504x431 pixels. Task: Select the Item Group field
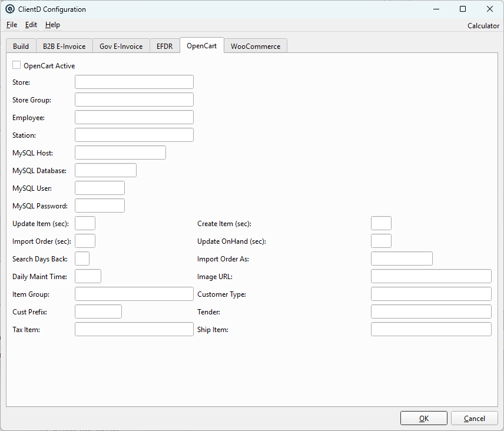coord(134,294)
